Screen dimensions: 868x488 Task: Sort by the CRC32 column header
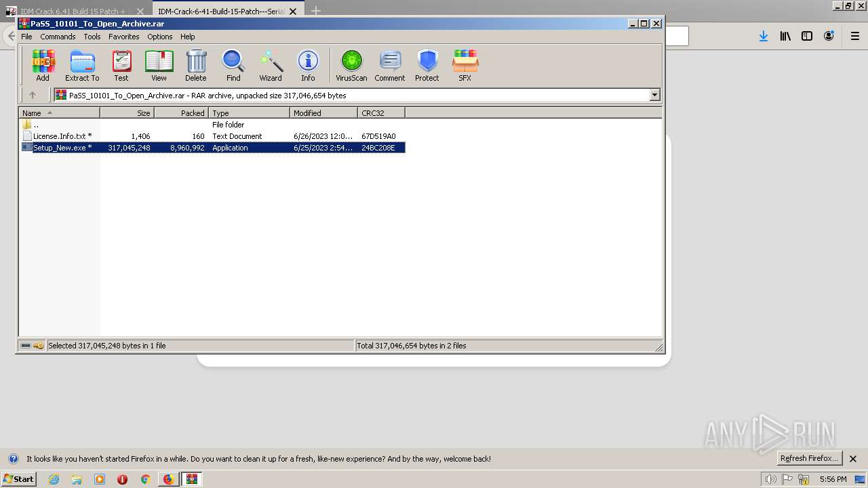pos(382,113)
